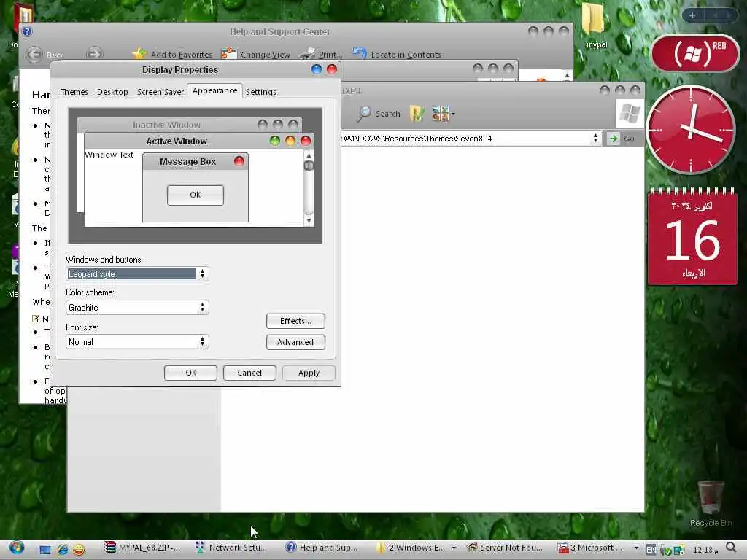Screen dimensions: 747x560
Task: Click the Start orb on the taskbar
Action: click(17, 548)
